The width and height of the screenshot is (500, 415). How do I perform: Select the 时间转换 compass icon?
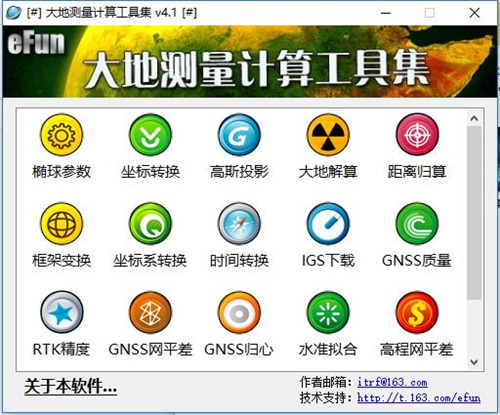click(x=239, y=224)
